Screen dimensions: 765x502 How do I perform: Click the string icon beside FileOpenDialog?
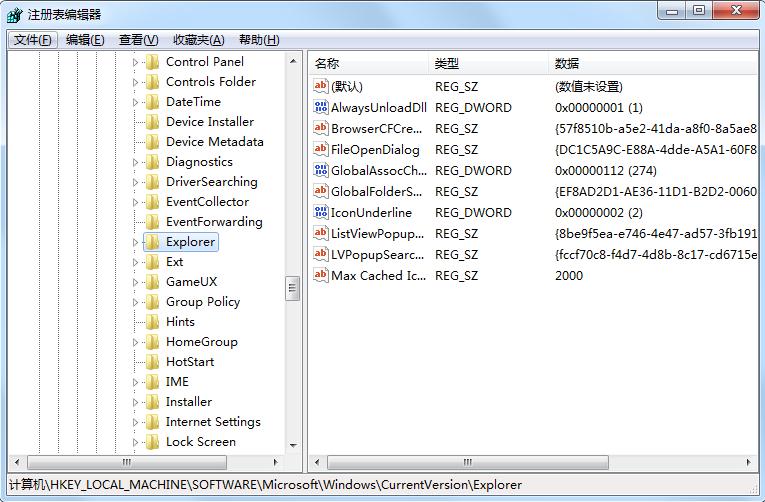pyautogui.click(x=321, y=149)
